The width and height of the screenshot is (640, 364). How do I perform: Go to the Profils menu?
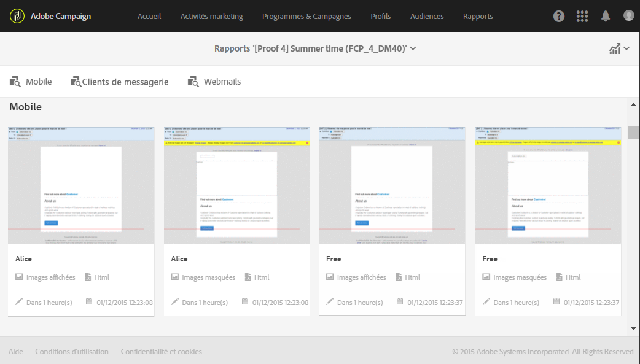pos(381,17)
